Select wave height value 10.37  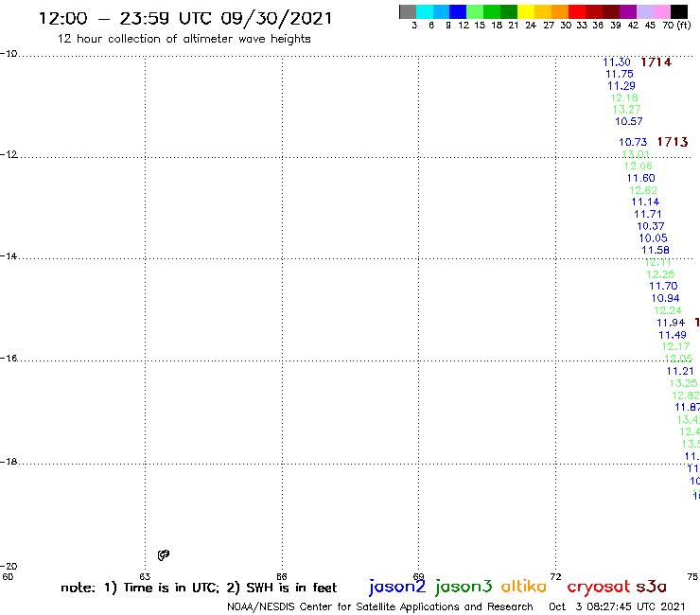651,226
